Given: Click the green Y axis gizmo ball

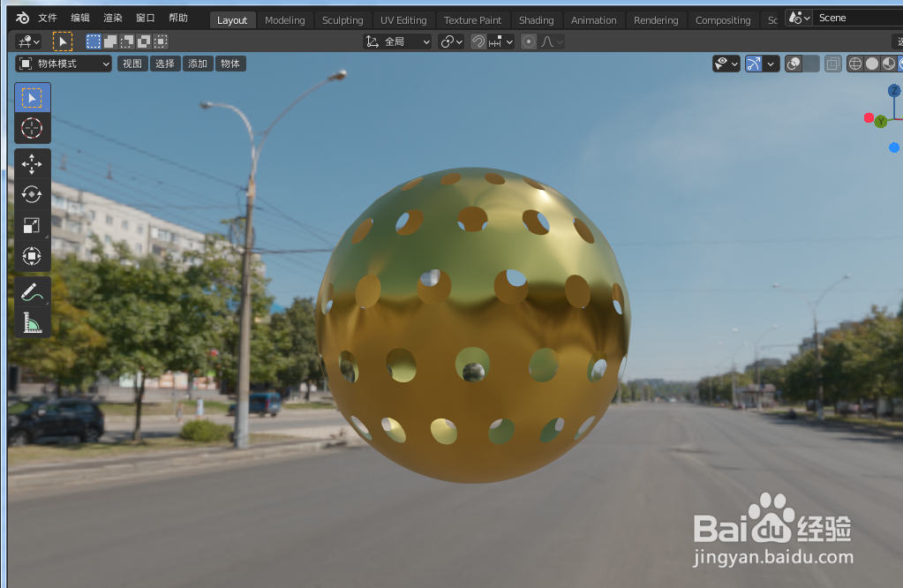Looking at the screenshot, I should pos(881,122).
